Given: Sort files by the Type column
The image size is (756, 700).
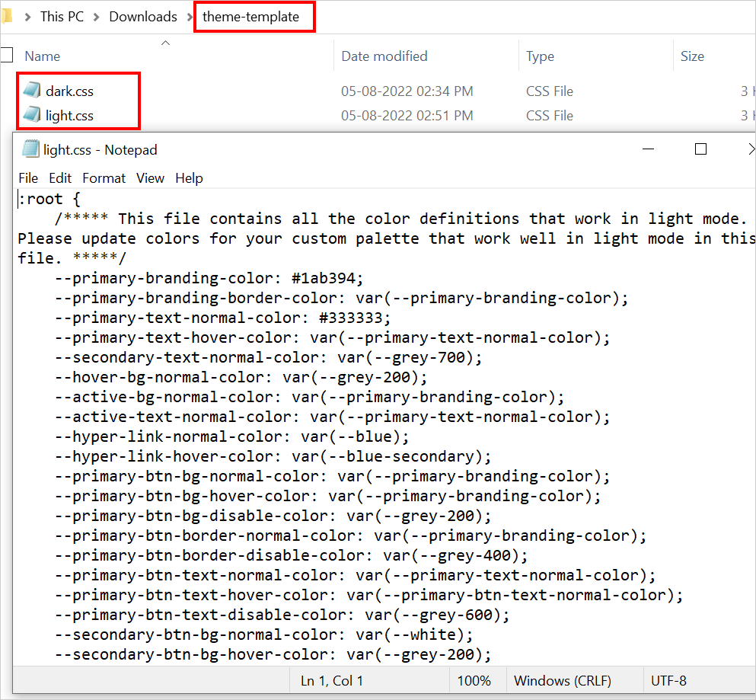Looking at the screenshot, I should pos(541,56).
